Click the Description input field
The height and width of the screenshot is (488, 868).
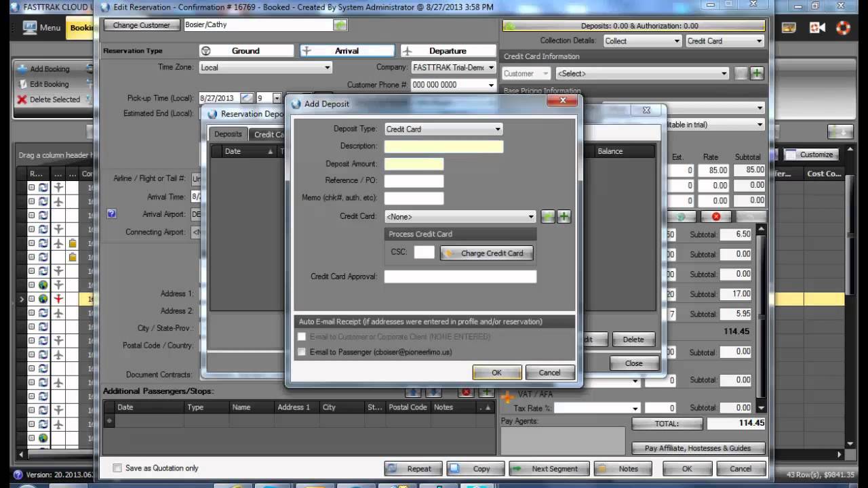coord(443,146)
